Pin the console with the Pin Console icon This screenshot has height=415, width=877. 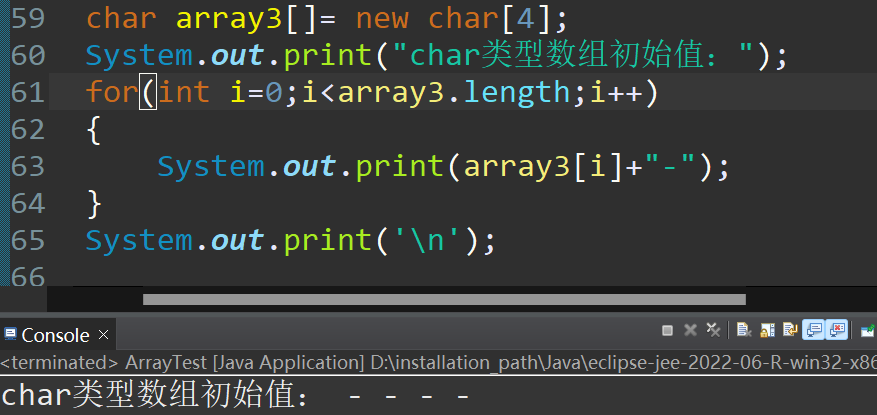click(867, 331)
